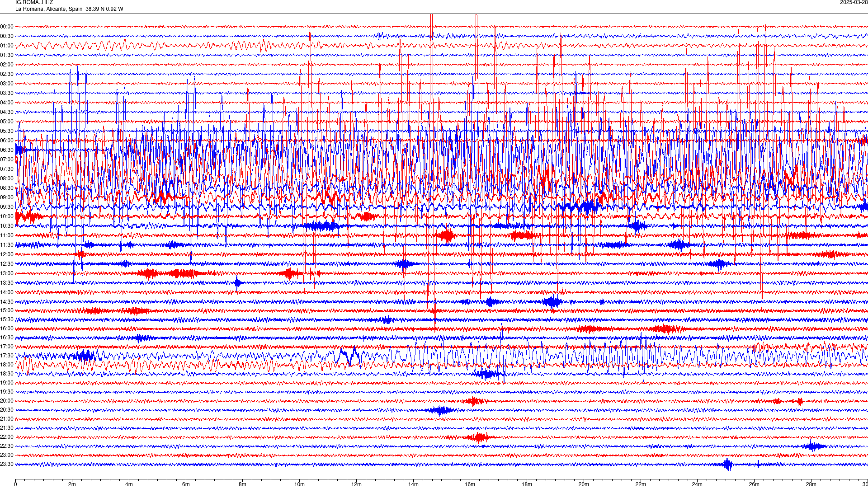
Task: Click the 24m tick on the time axis
Action: (697, 484)
